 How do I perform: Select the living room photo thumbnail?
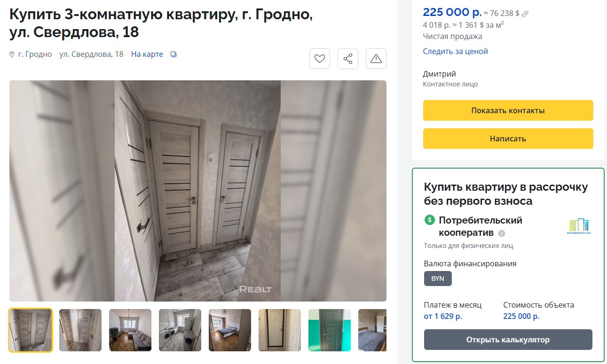pyautogui.click(x=130, y=330)
